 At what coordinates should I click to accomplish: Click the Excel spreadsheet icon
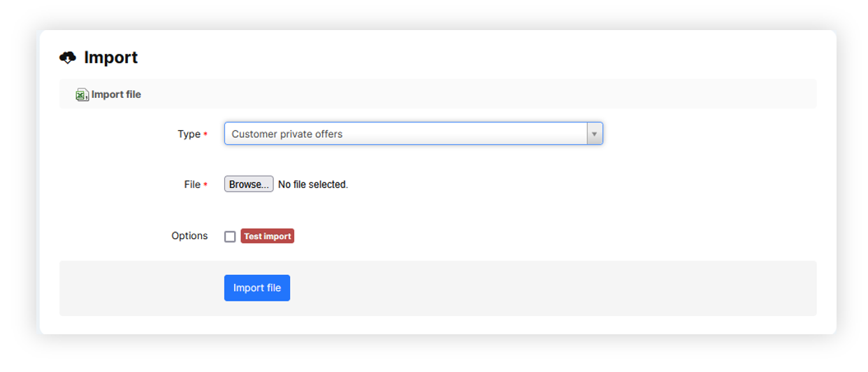pyautogui.click(x=82, y=94)
